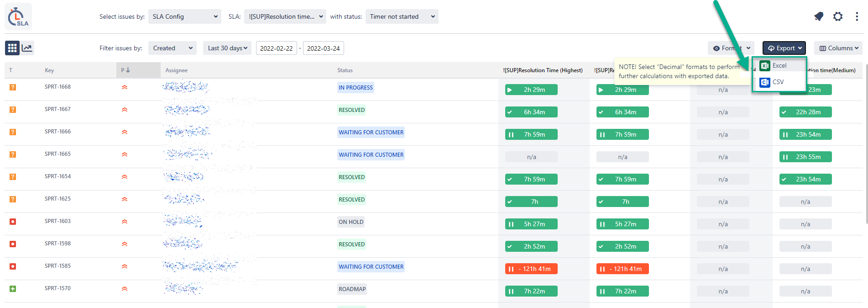Open settings gear icon
The image size is (868, 308).
[x=838, y=16]
